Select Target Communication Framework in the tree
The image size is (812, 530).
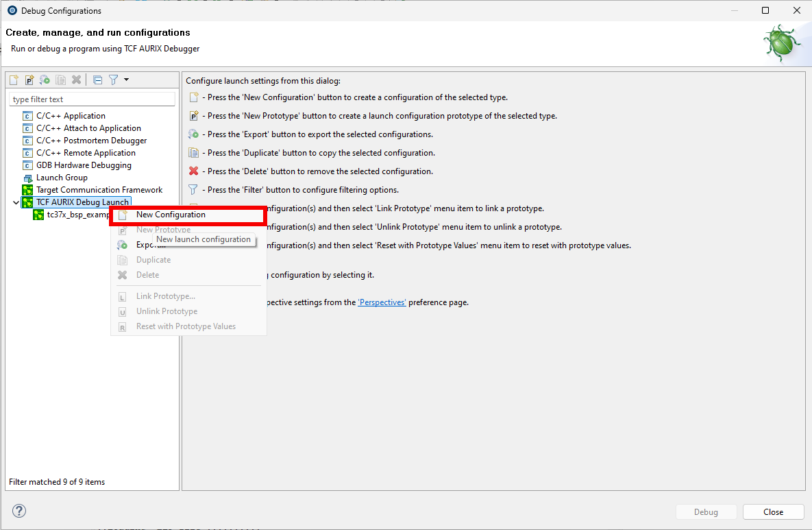click(99, 189)
